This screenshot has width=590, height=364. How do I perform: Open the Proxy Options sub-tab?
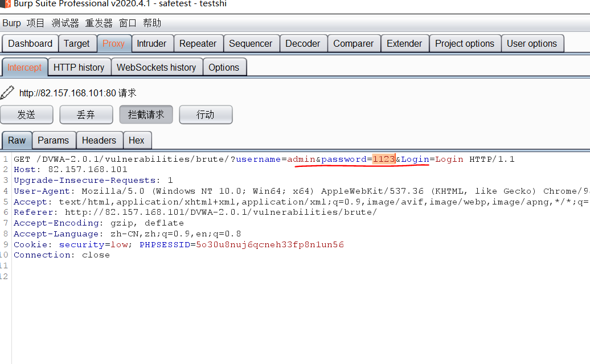[224, 67]
